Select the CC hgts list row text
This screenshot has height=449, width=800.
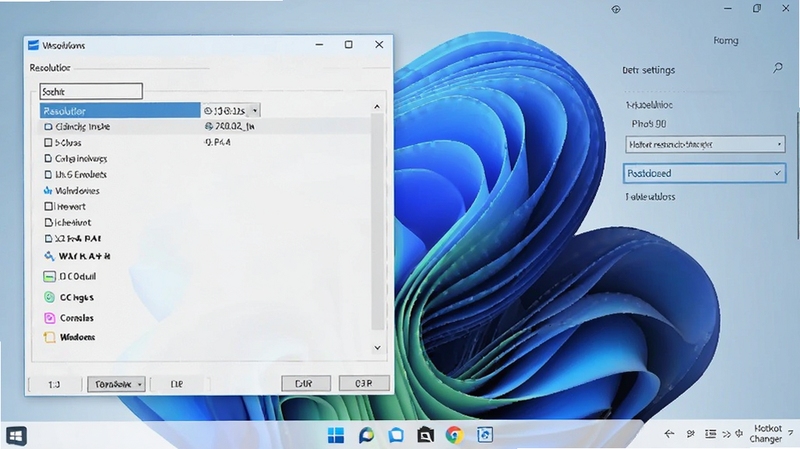77,297
